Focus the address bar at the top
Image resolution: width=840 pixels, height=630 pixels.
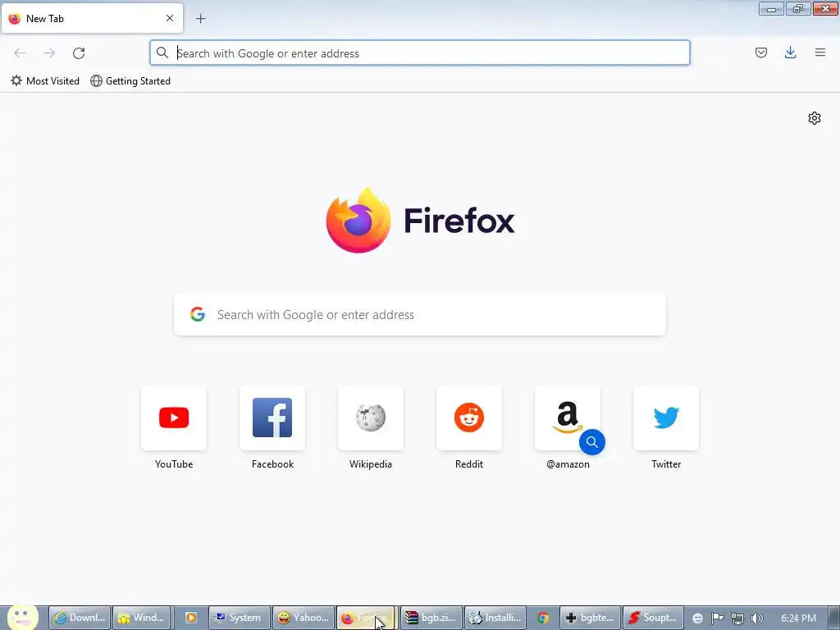[419, 53]
